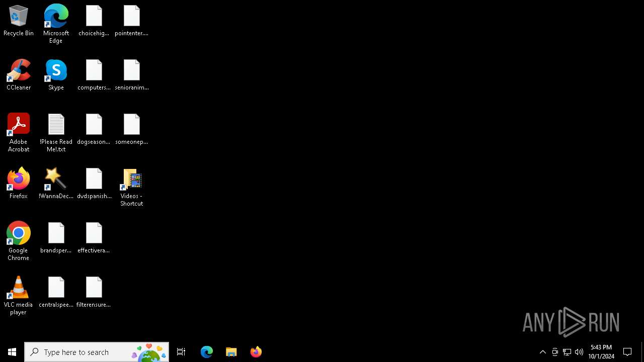Image resolution: width=644 pixels, height=362 pixels.
Task: Select the centralspee... file icon
Action: pos(56,292)
